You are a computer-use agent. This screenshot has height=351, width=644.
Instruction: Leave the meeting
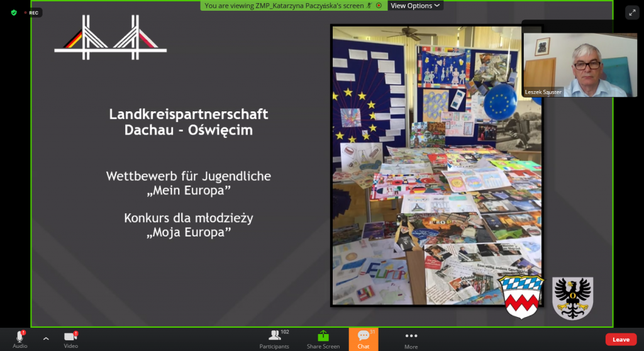click(x=621, y=340)
